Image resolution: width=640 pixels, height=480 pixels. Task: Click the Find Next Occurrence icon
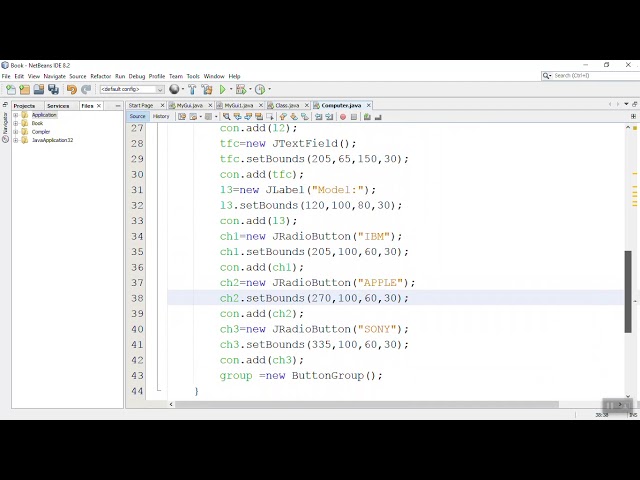click(248, 117)
